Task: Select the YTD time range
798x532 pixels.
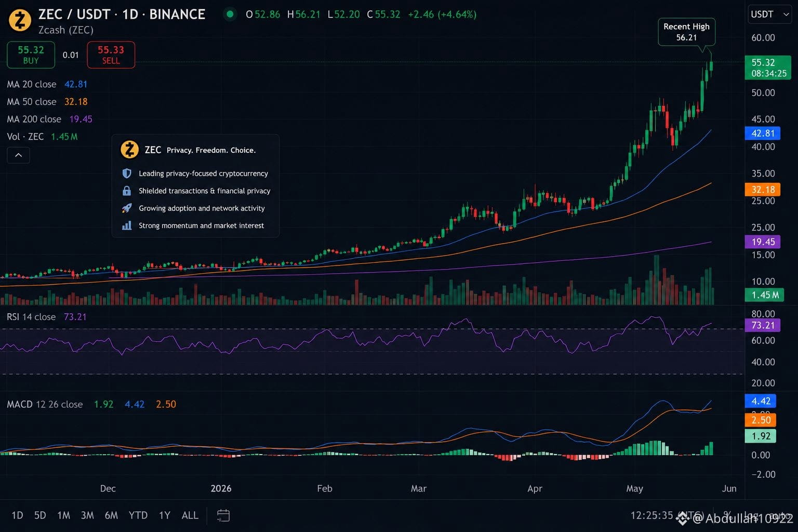Action: (138, 515)
